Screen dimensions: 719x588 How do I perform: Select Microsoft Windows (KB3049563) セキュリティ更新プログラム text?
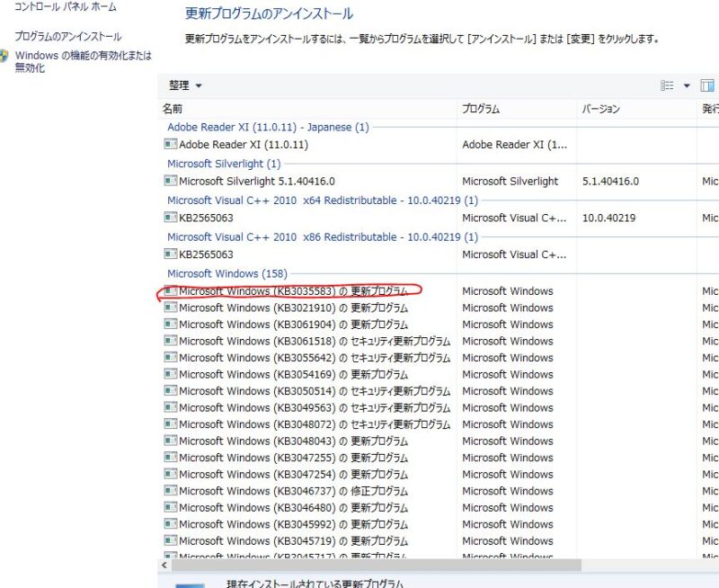(315, 408)
